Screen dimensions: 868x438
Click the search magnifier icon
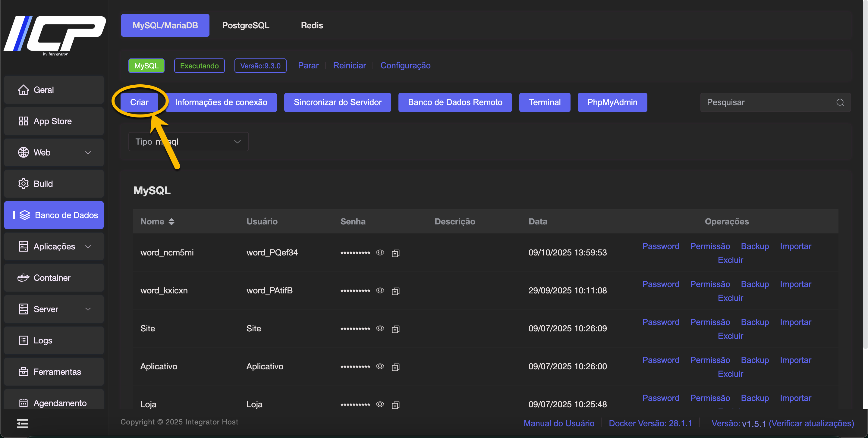click(840, 102)
